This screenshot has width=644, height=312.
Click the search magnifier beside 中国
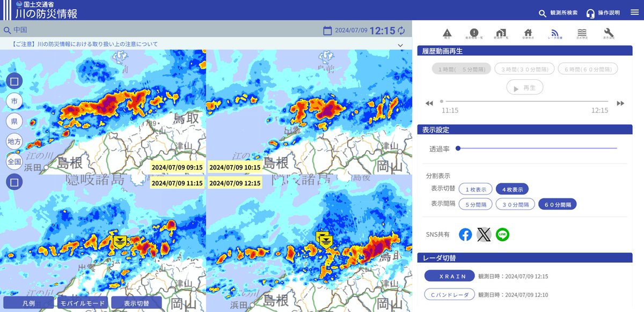coord(7,30)
